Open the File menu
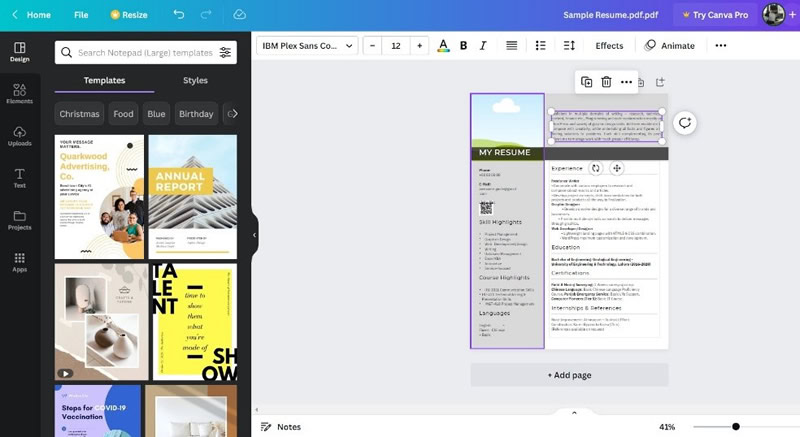The width and height of the screenshot is (800, 437). [x=81, y=15]
